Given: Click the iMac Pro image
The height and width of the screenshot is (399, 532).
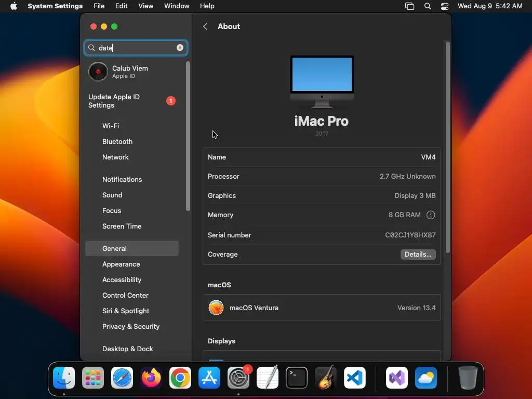Looking at the screenshot, I should click(x=322, y=82).
